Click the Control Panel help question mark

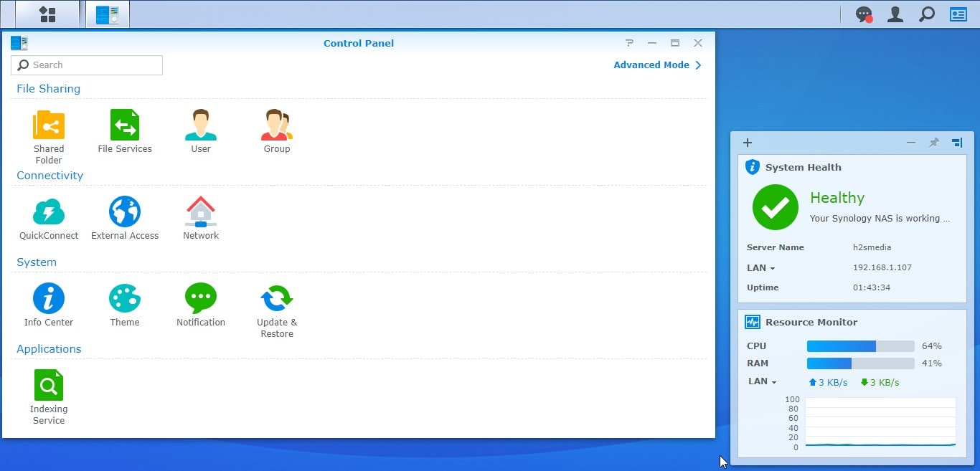click(x=629, y=43)
